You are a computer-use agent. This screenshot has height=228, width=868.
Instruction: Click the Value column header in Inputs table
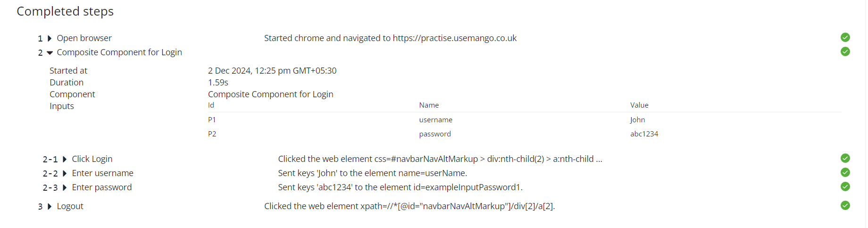click(639, 105)
